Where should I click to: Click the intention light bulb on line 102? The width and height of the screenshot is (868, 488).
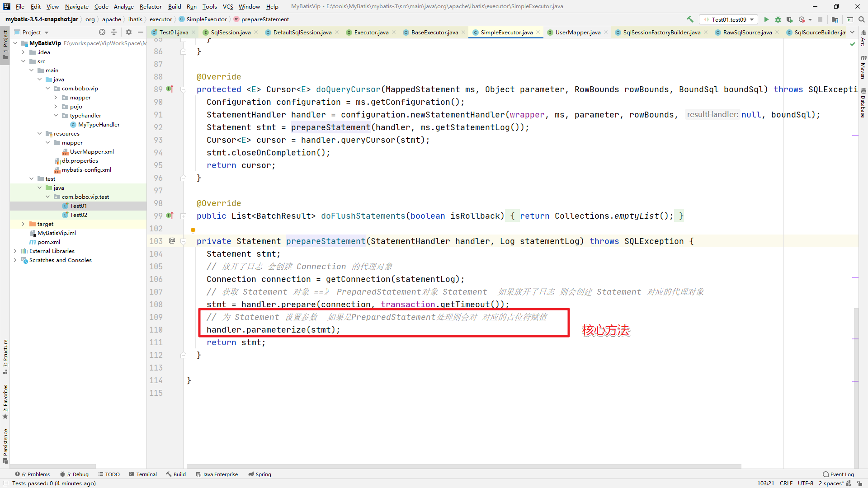193,230
